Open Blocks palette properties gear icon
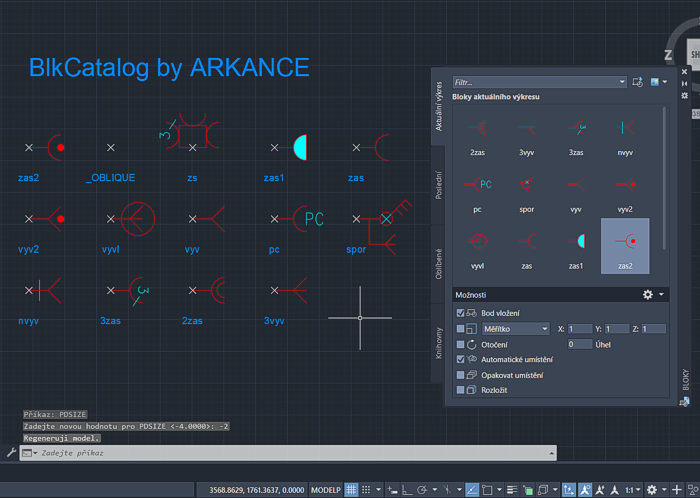Screen dimensions: 700x498 point(684,95)
